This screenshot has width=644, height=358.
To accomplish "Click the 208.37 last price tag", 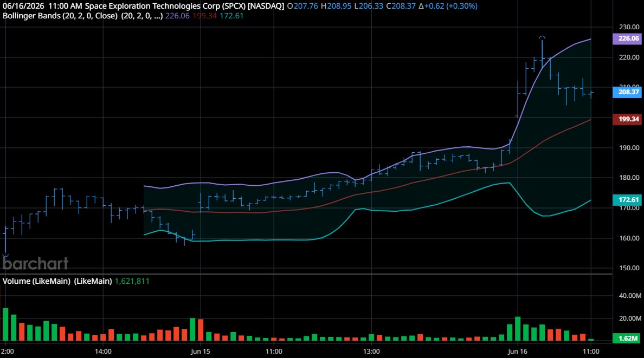I will [627, 92].
